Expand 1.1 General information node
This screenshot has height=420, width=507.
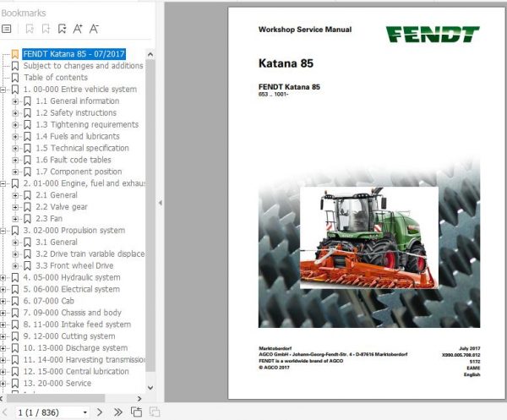(x=15, y=101)
